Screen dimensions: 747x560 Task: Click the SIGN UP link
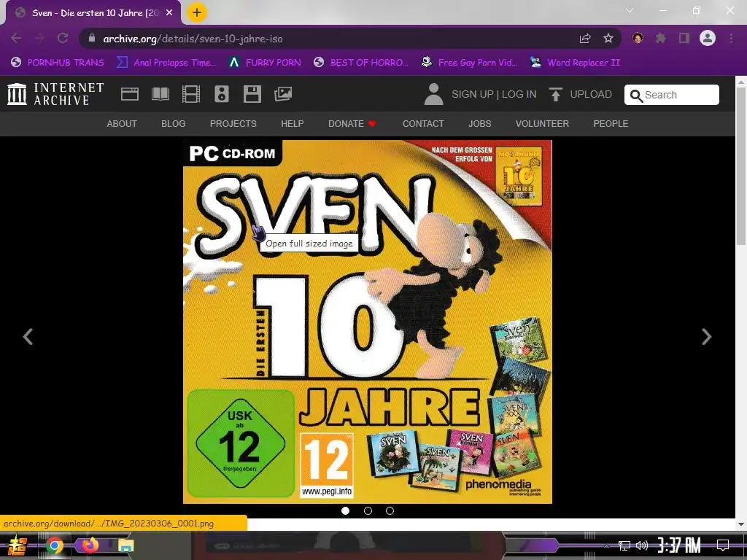click(473, 94)
